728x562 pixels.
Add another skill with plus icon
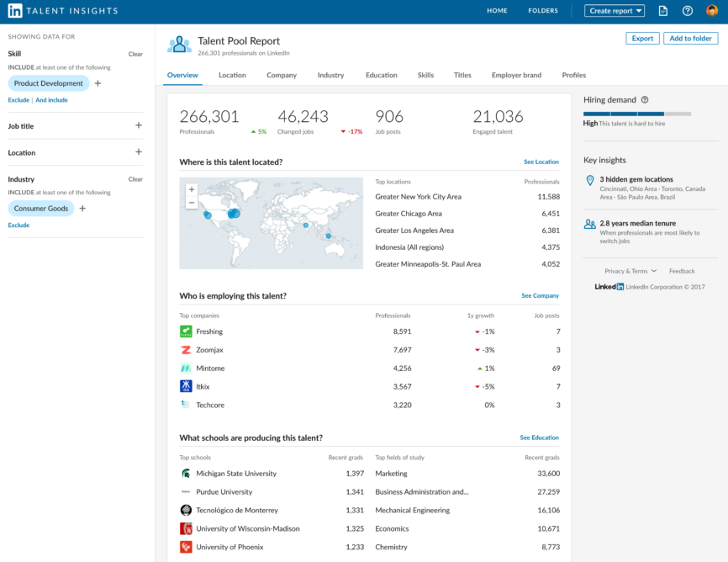coord(98,83)
